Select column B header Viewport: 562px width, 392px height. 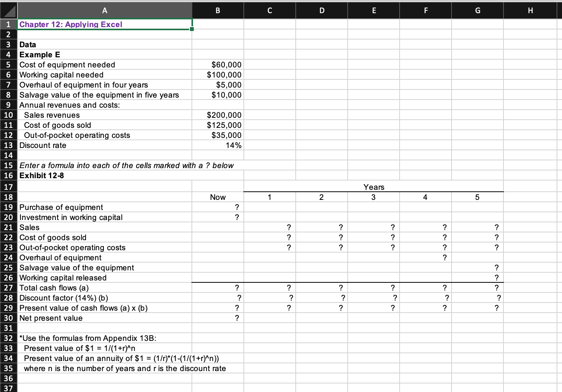217,10
